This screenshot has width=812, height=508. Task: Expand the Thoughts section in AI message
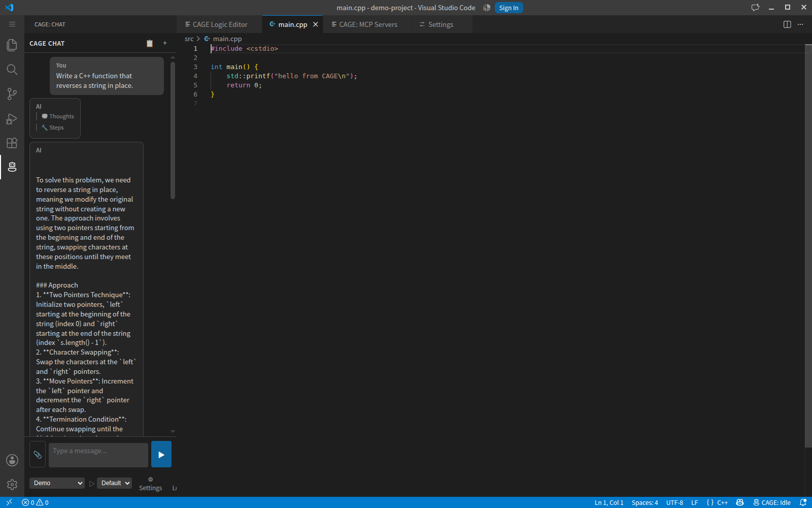(x=58, y=116)
